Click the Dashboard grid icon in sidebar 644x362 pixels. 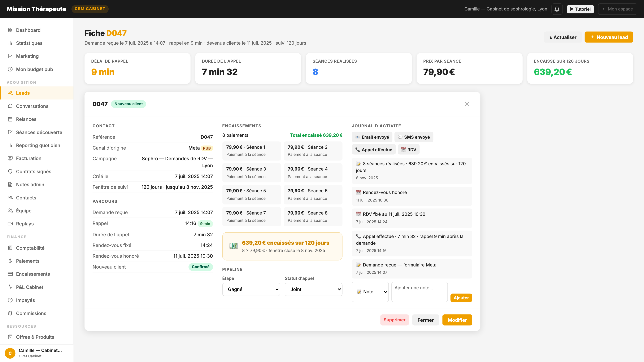pyautogui.click(x=10, y=30)
